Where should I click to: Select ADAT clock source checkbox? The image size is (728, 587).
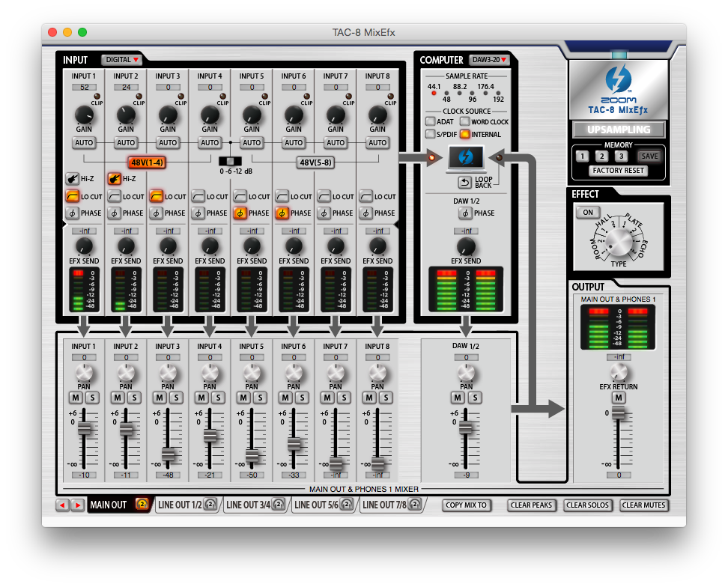[431, 121]
